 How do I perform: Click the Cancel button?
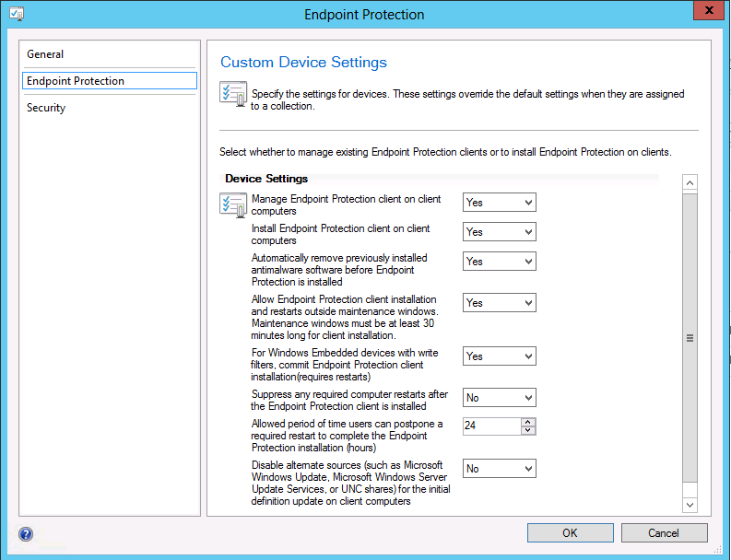pyautogui.click(x=664, y=532)
